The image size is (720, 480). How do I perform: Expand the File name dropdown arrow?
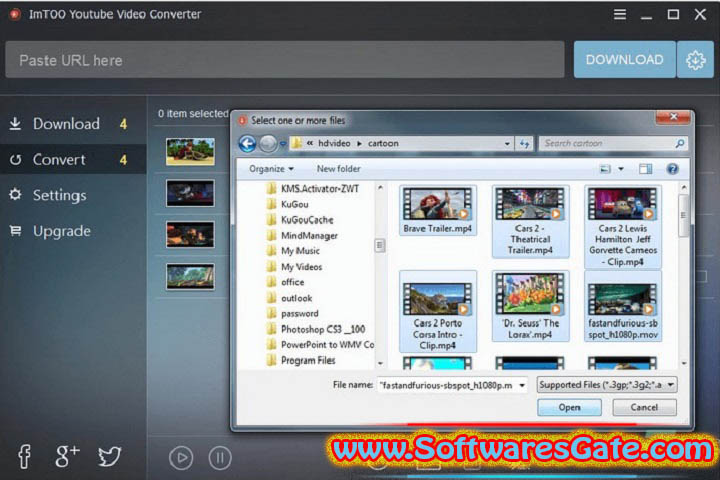[522, 385]
